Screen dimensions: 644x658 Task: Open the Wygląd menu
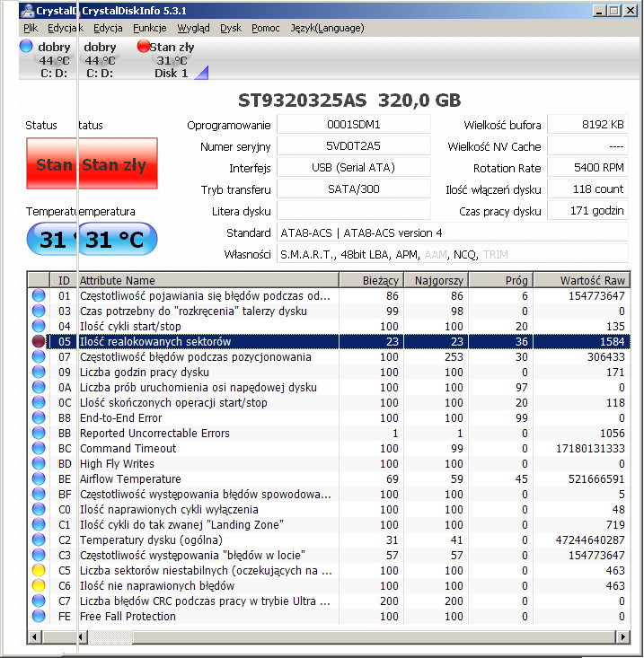pyautogui.click(x=193, y=28)
